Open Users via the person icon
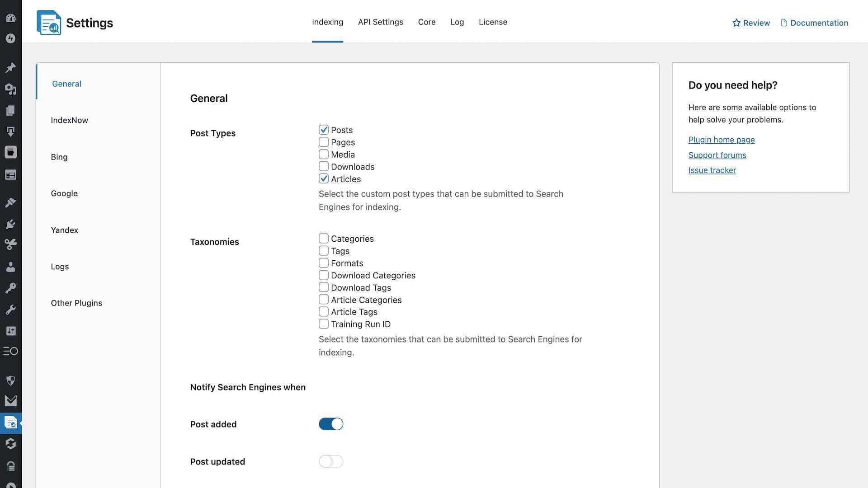 pos(10,267)
